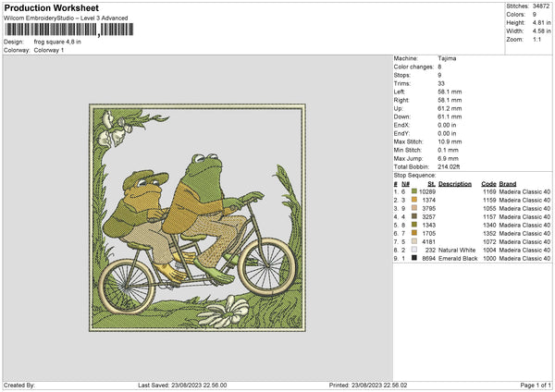Click the Emerald Black color swatch
Screen dimensions: 555x392
click(x=414, y=258)
